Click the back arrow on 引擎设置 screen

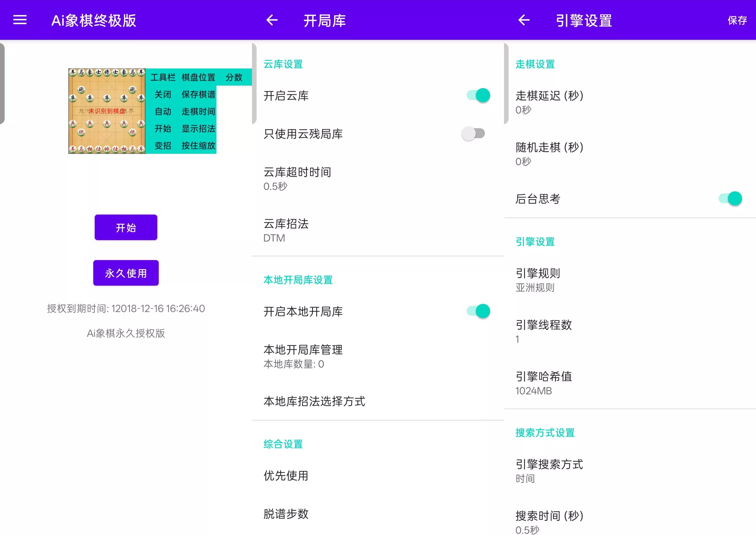coord(524,20)
